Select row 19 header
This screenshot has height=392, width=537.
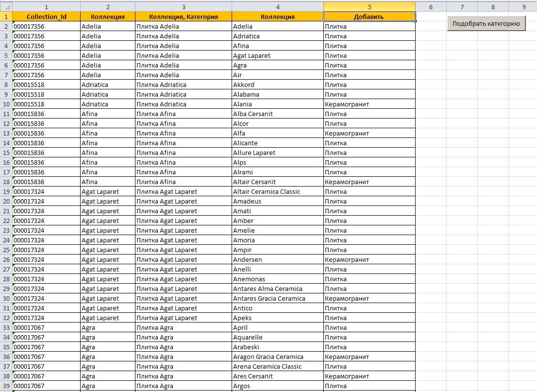tap(6, 191)
